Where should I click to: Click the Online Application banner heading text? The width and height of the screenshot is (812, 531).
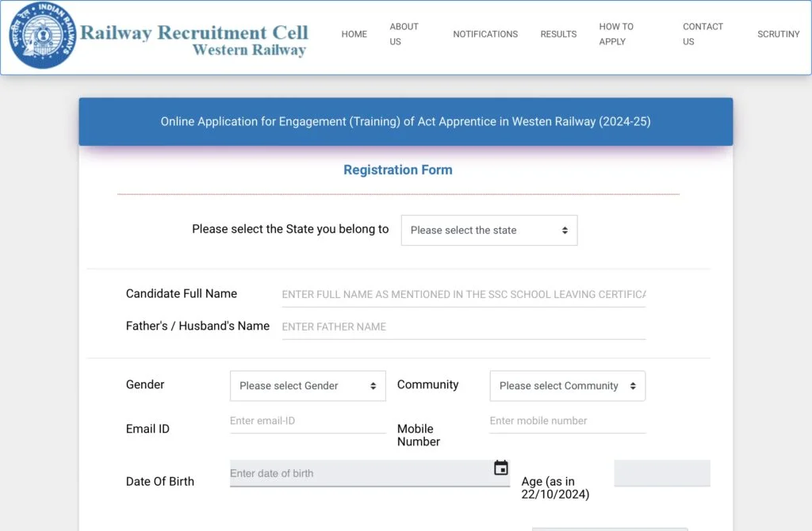pyautogui.click(x=405, y=121)
